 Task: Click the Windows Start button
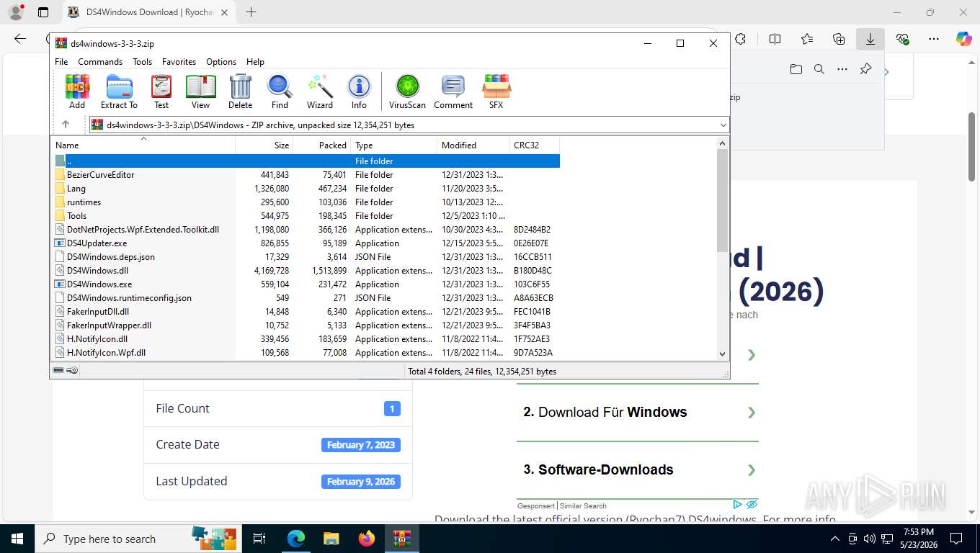pyautogui.click(x=17, y=539)
